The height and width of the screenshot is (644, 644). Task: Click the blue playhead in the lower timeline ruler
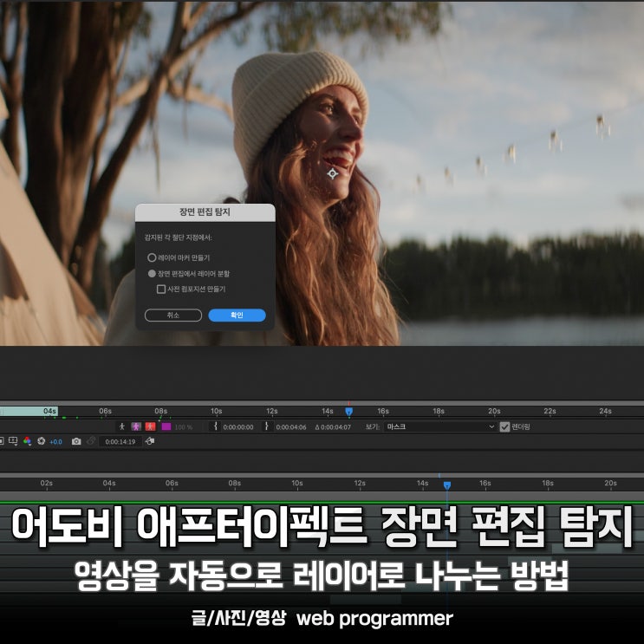[447, 485]
